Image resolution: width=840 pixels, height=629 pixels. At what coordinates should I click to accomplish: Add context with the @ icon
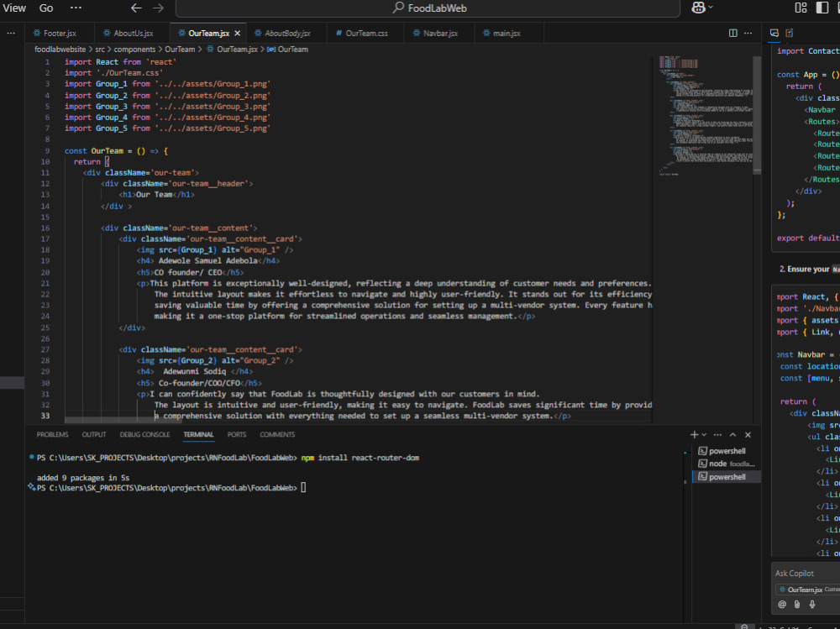click(x=782, y=605)
